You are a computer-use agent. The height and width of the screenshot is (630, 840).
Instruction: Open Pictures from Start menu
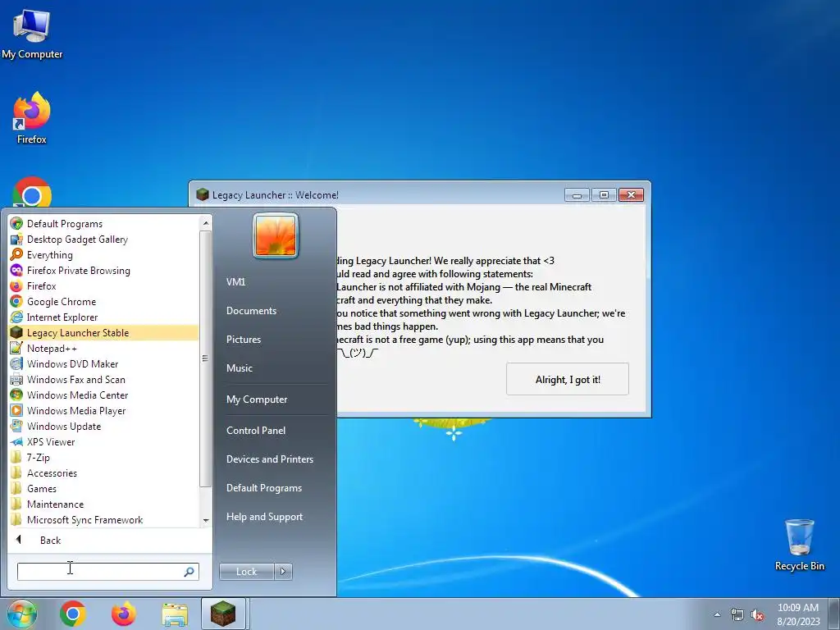point(243,339)
